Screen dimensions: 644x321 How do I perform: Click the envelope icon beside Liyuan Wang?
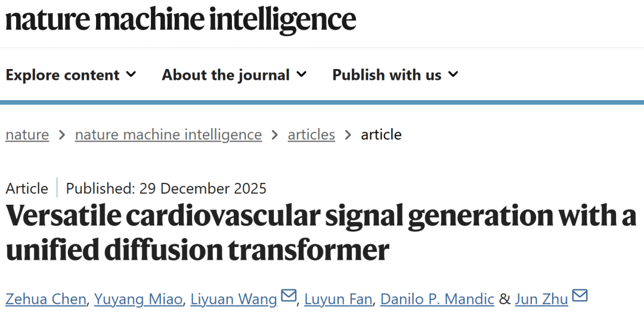coord(289,296)
